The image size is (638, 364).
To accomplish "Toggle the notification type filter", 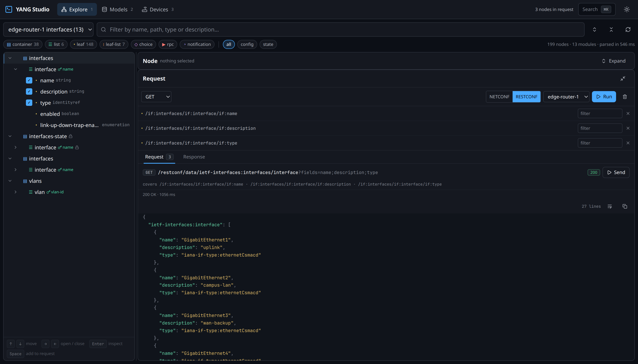I will tap(197, 44).
